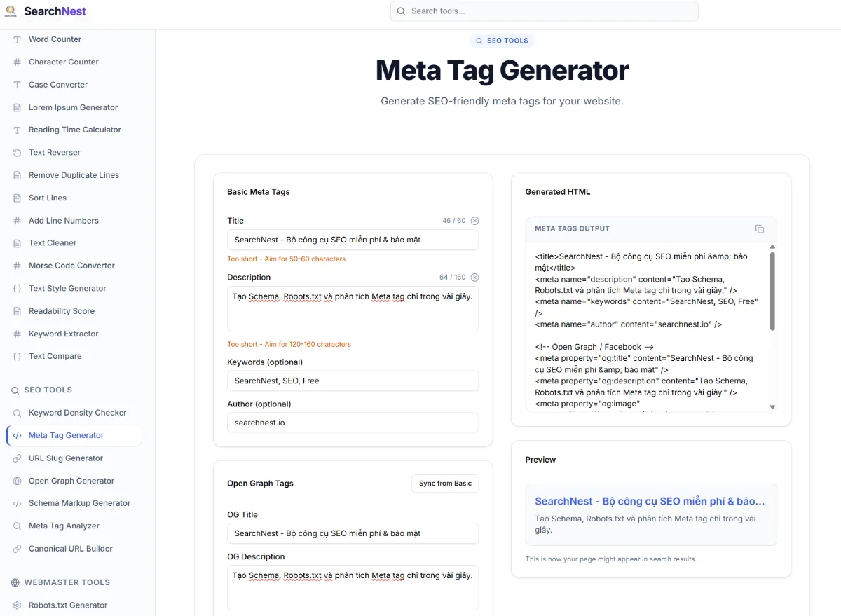Clear the Description field with its X icon
841x616 pixels.
click(474, 277)
